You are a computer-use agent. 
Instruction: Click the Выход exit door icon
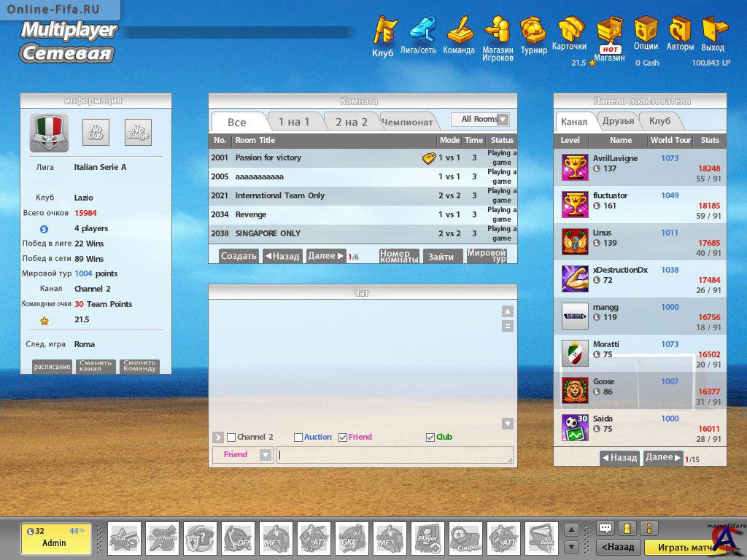[x=713, y=29]
